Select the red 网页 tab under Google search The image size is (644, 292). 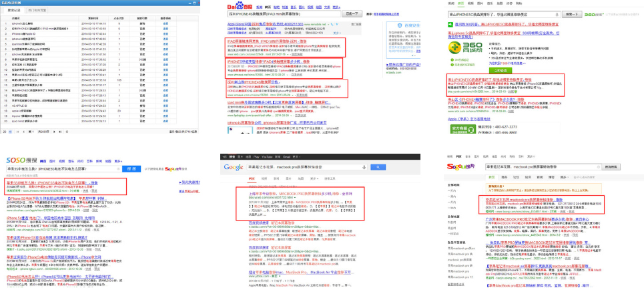pyautogui.click(x=252, y=179)
